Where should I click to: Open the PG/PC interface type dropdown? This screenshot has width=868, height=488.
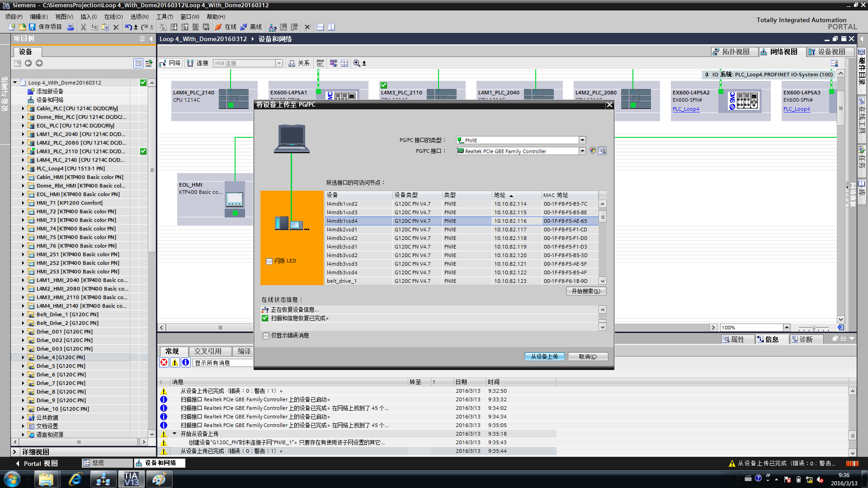tap(583, 140)
